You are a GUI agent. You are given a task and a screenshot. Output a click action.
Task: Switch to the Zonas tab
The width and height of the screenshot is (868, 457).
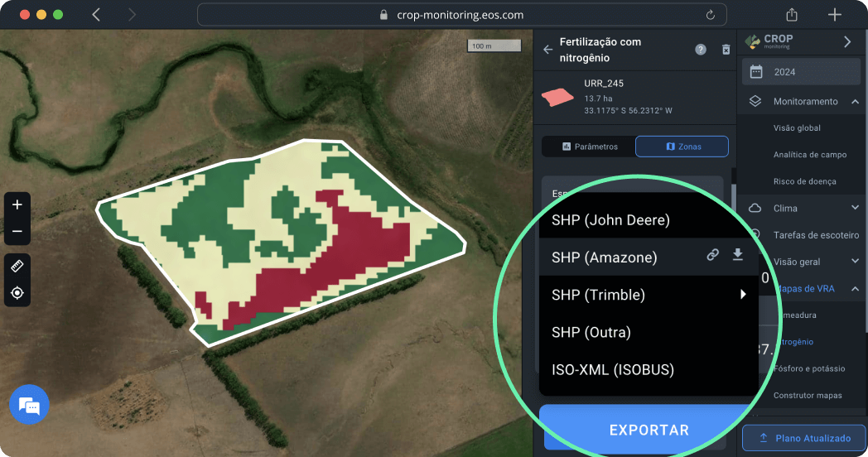tap(682, 147)
